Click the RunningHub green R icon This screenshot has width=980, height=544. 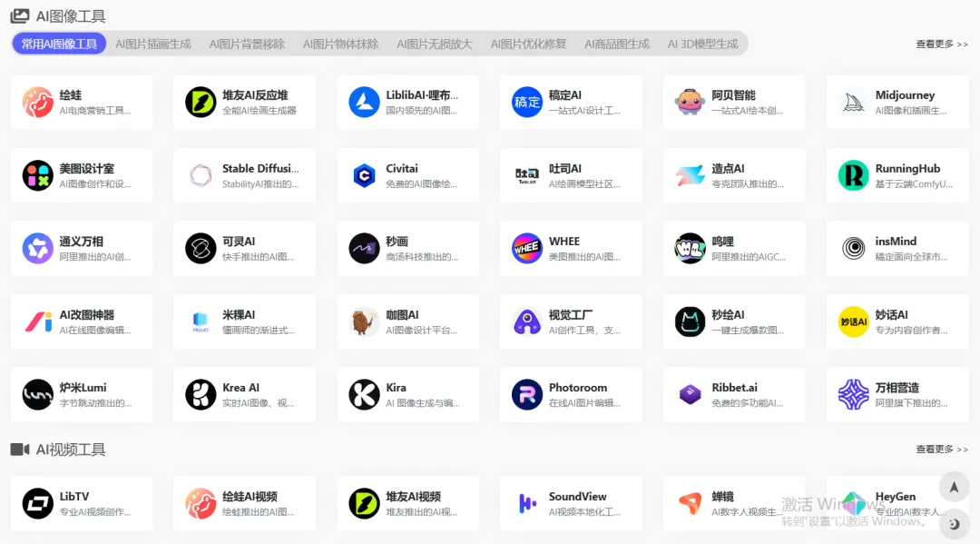tap(853, 175)
